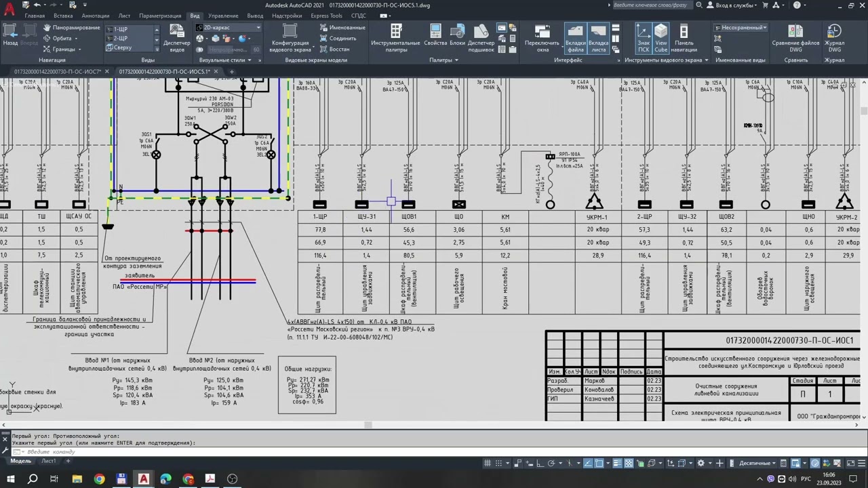Open the status bar workspace gear icon

tap(701, 463)
